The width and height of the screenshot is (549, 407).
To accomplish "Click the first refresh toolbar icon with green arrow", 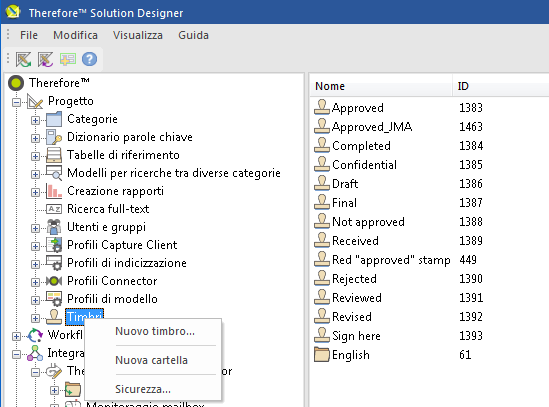I will (23, 59).
